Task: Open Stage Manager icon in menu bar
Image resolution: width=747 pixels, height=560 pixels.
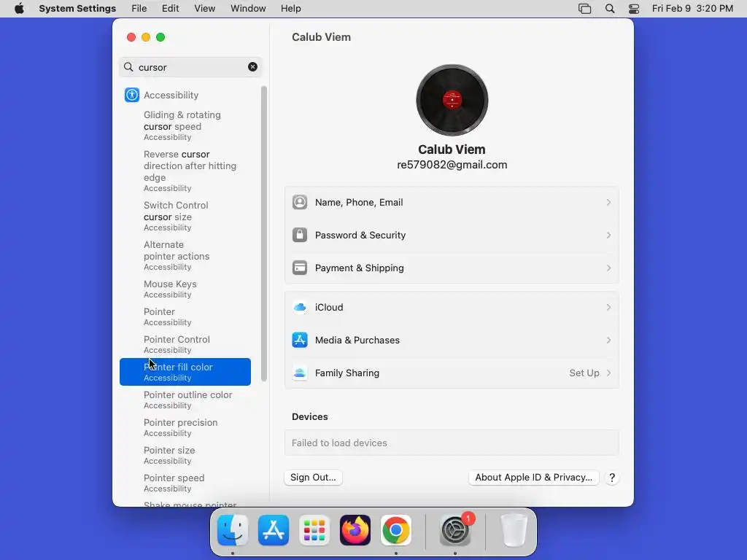Action: coord(584,9)
